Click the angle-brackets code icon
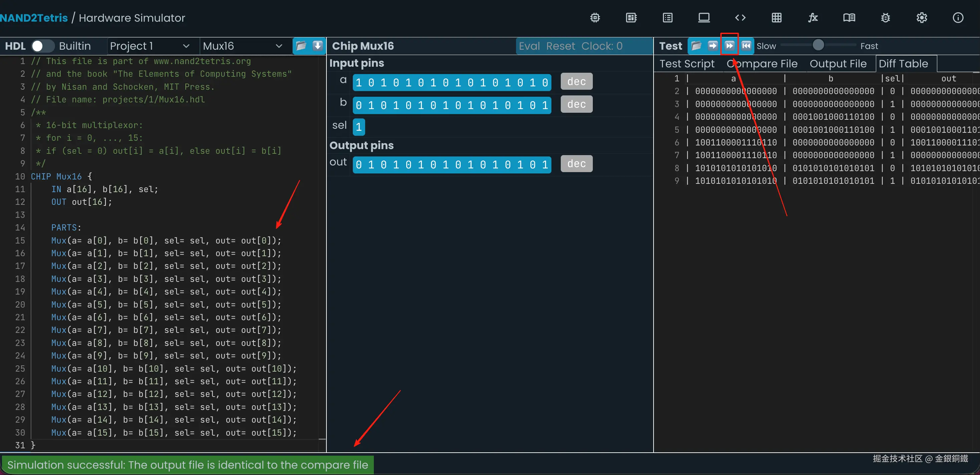This screenshot has width=980, height=475. pos(740,18)
